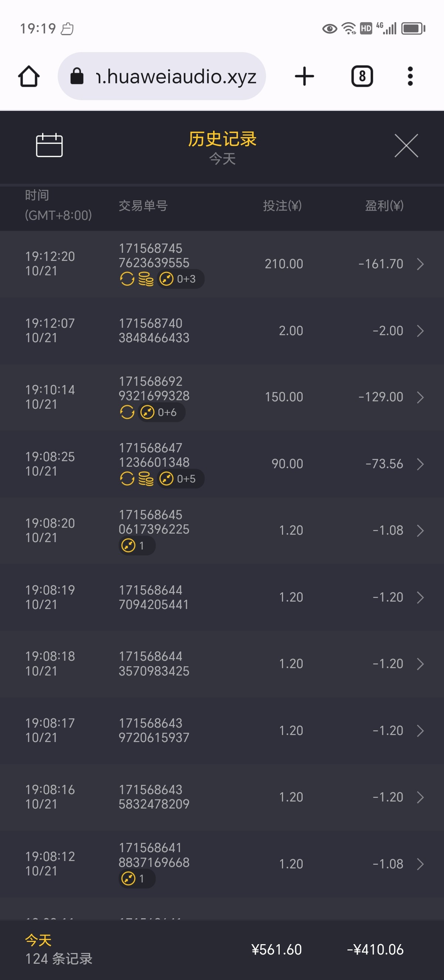Click the huaweiaudio.xyz address bar

(x=176, y=76)
